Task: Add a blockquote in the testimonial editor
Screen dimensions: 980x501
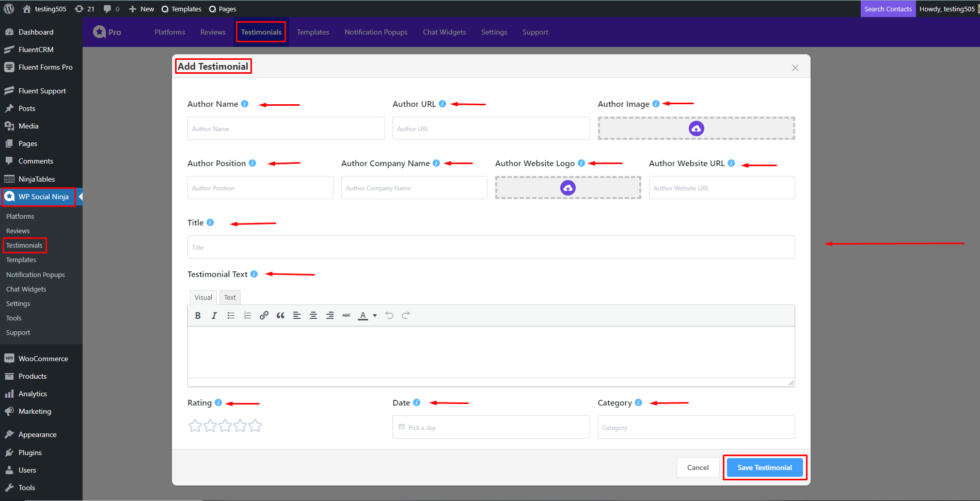Action: point(280,315)
